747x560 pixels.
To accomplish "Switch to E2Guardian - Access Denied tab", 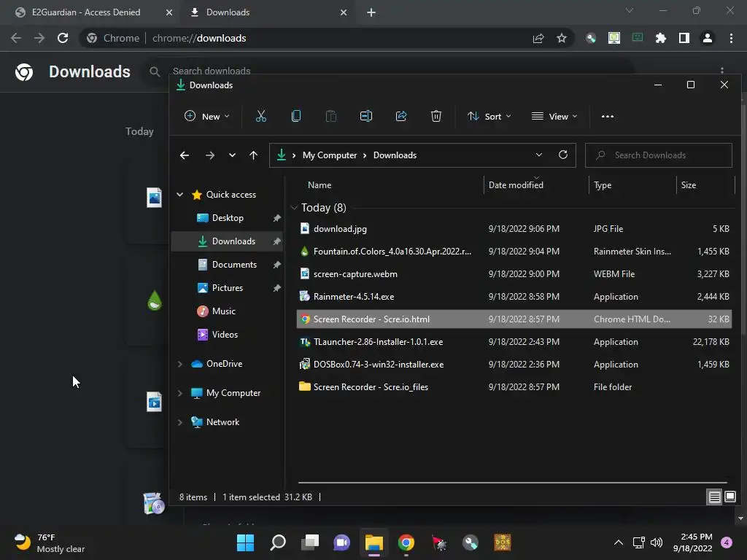I will coord(86,12).
